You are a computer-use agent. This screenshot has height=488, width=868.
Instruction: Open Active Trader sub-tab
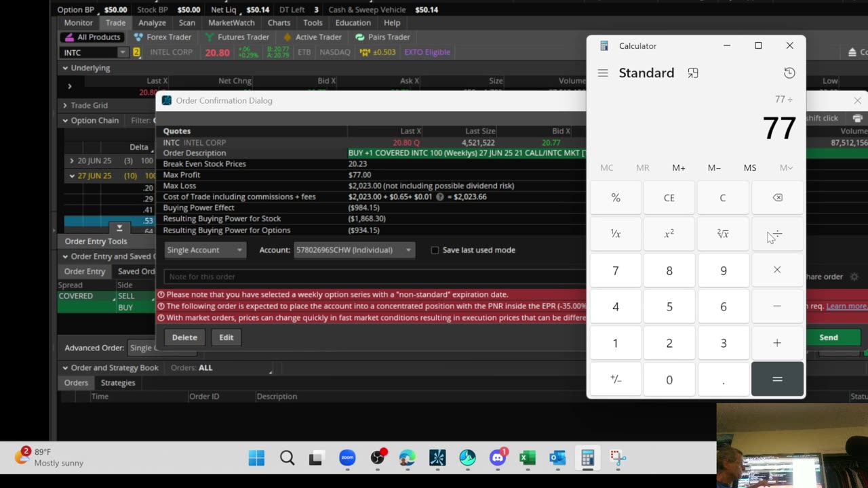click(312, 37)
